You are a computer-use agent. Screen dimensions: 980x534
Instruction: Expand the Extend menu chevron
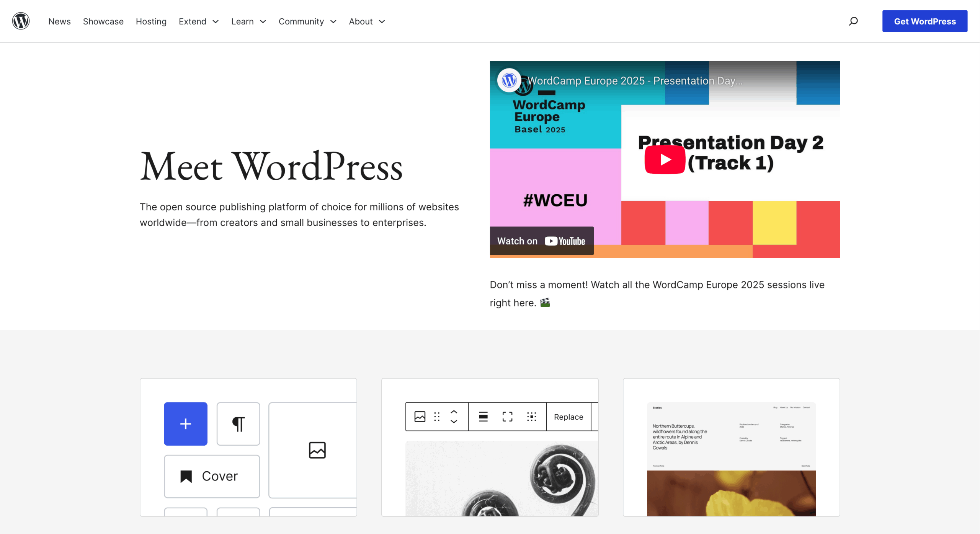pyautogui.click(x=216, y=21)
